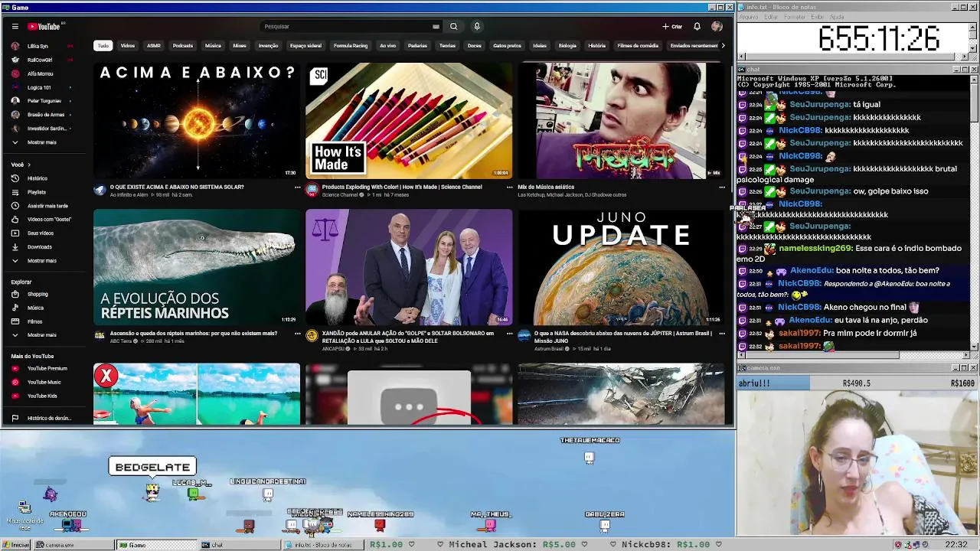Expand subscriptions with Mostrar mais
This screenshot has width=980, height=551.
click(41, 142)
